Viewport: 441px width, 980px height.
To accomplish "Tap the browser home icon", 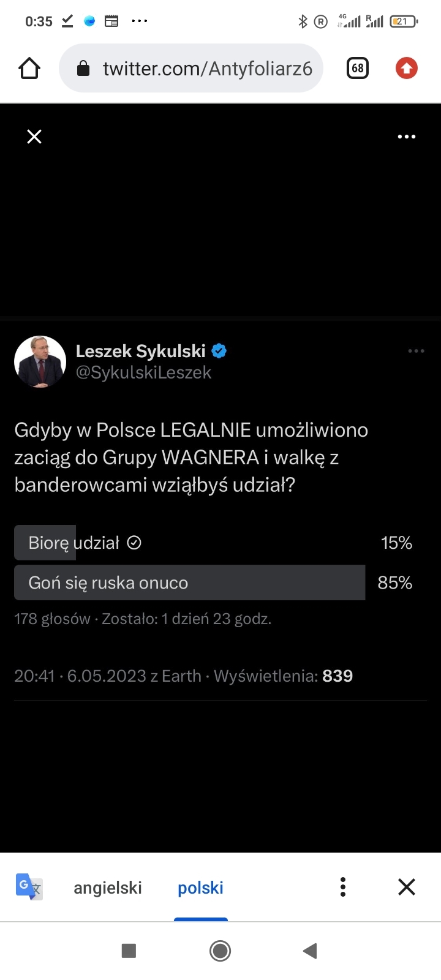I will (29, 69).
